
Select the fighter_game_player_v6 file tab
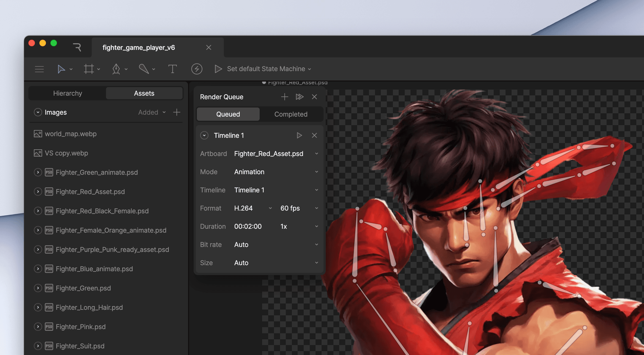139,47
